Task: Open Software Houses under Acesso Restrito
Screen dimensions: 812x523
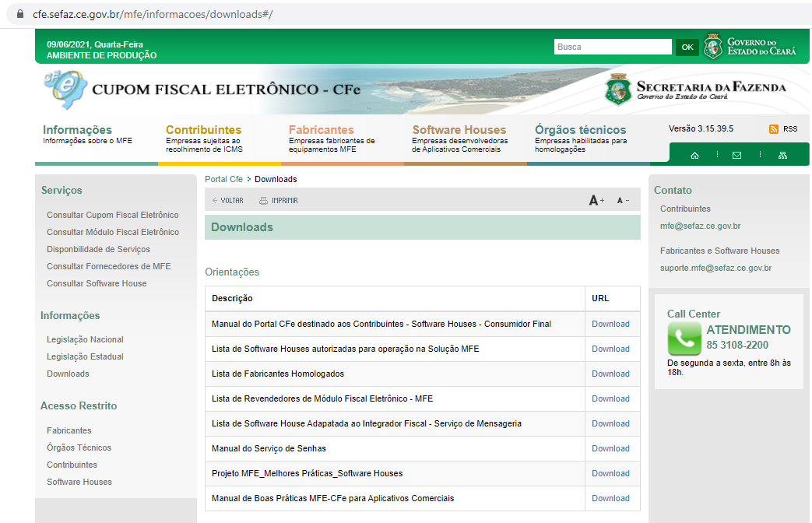Action: point(79,482)
